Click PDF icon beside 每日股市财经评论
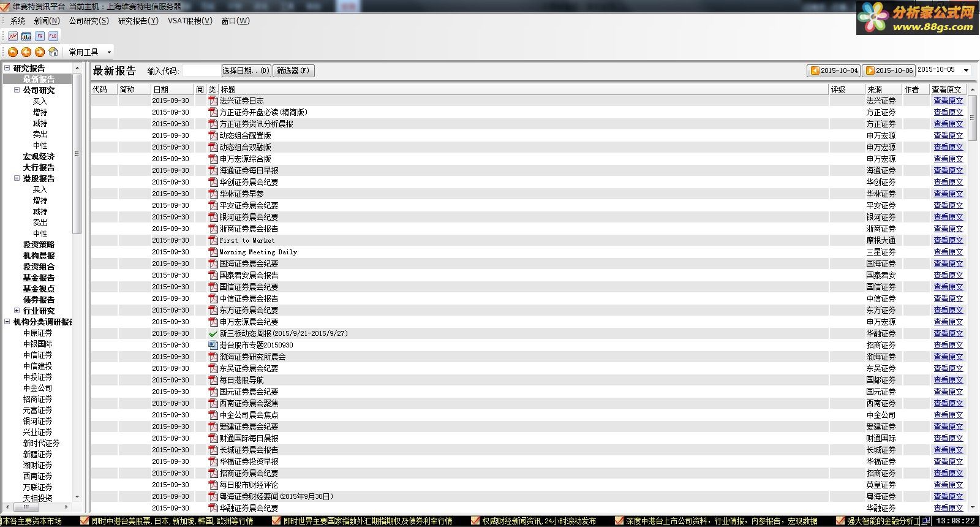 [x=213, y=485]
